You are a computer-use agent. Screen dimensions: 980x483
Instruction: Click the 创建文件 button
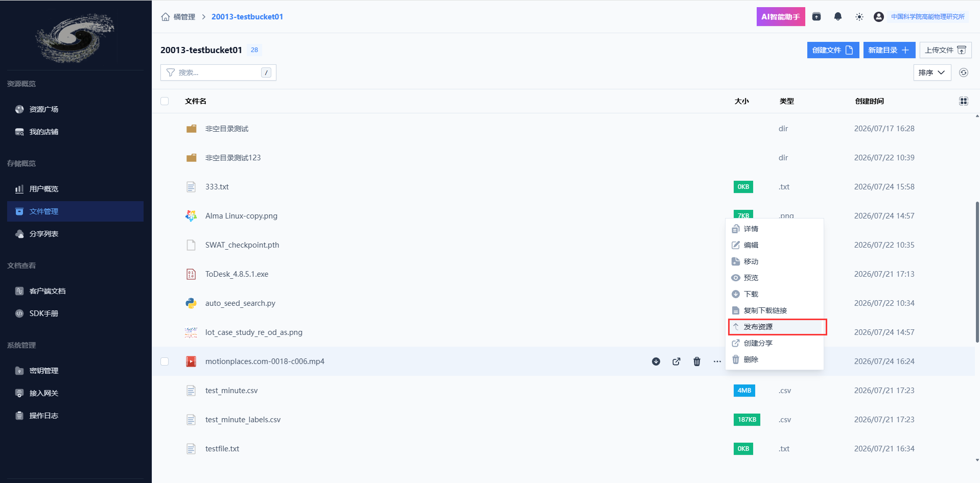[x=833, y=50]
